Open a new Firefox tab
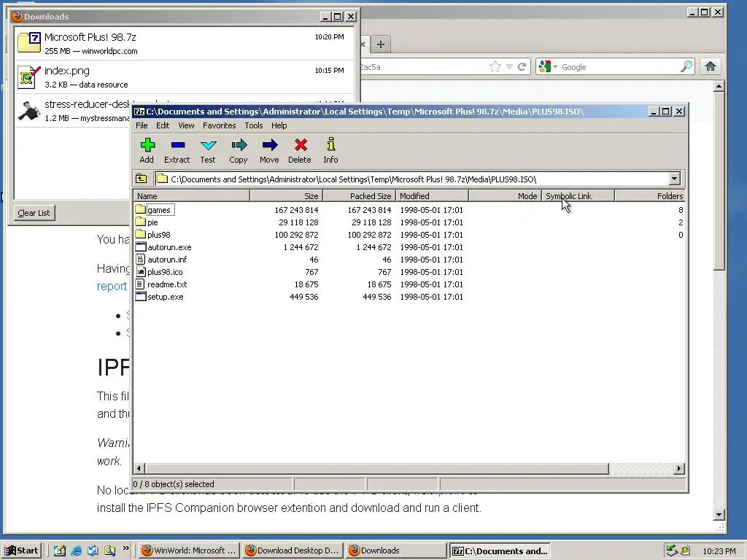This screenshot has height=560, width=747. (x=380, y=44)
